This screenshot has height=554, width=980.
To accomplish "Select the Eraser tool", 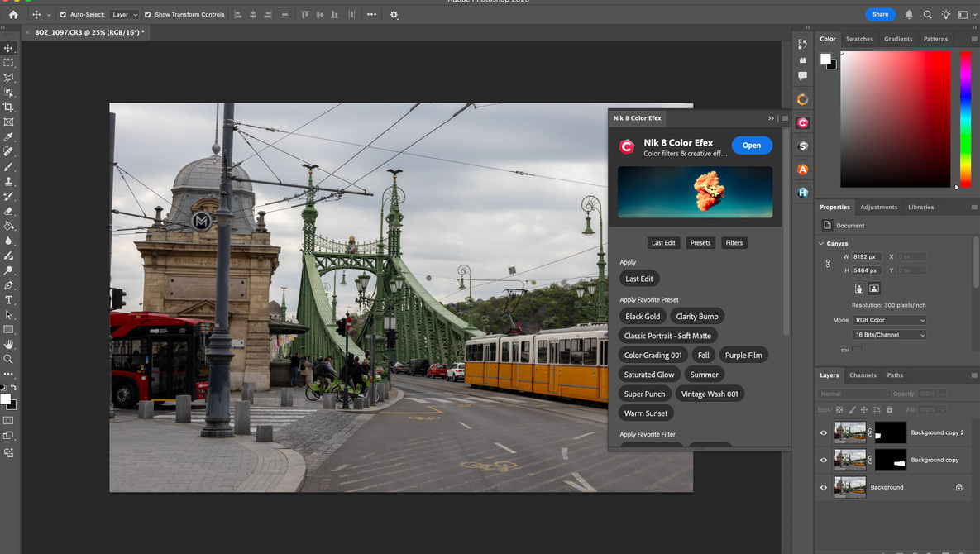I will [x=9, y=211].
